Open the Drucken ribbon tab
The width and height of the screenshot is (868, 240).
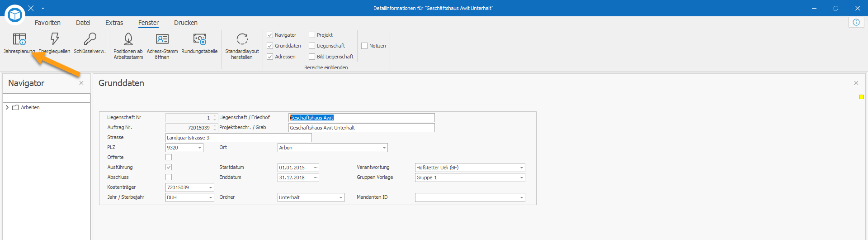click(186, 23)
